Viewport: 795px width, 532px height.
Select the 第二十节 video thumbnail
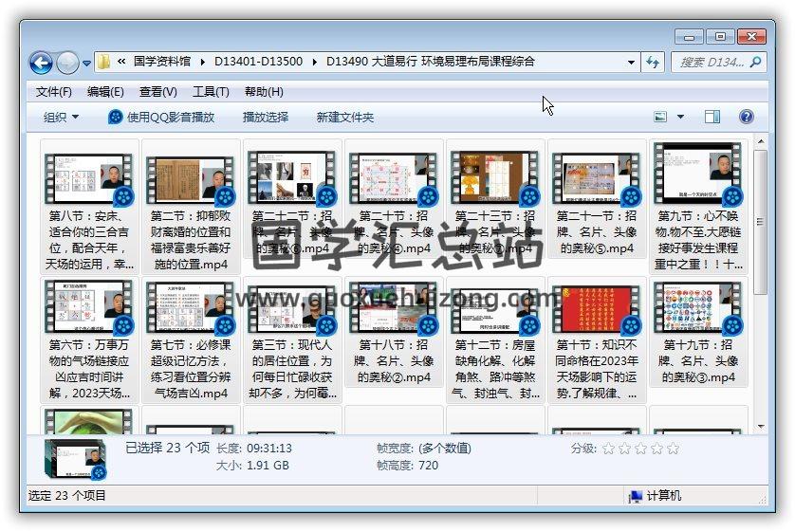click(394, 178)
